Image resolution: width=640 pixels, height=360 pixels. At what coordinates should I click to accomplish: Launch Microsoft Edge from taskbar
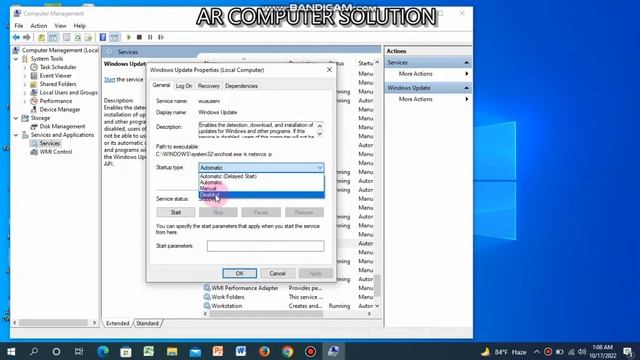click(x=103, y=351)
